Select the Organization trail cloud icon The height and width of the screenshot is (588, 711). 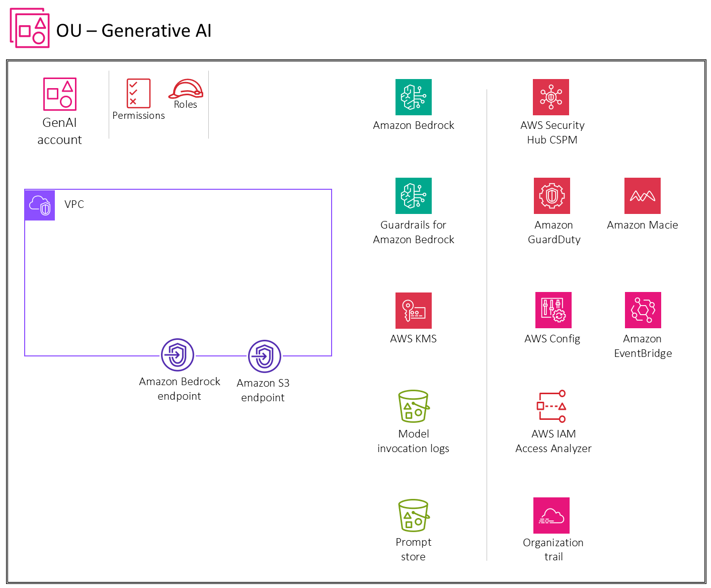click(551, 516)
